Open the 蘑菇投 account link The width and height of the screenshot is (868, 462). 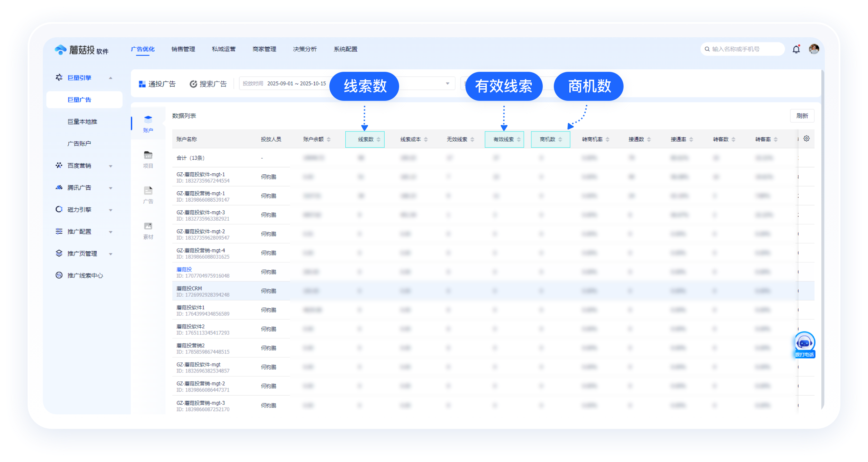(x=184, y=269)
